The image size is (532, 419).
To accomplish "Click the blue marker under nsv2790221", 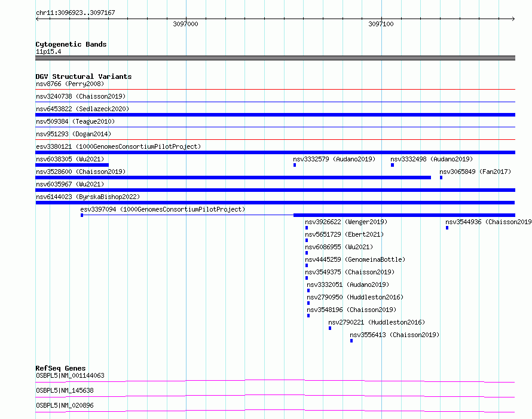I will pyautogui.click(x=330, y=328).
